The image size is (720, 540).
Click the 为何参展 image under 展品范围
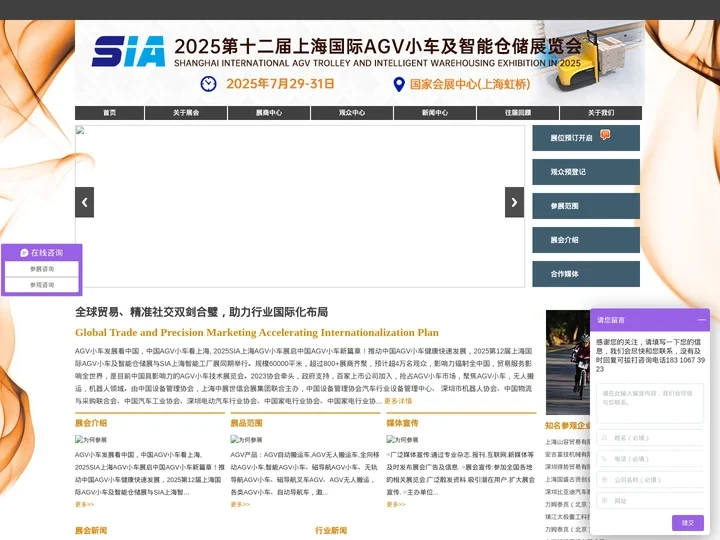pyautogui.click(x=246, y=439)
